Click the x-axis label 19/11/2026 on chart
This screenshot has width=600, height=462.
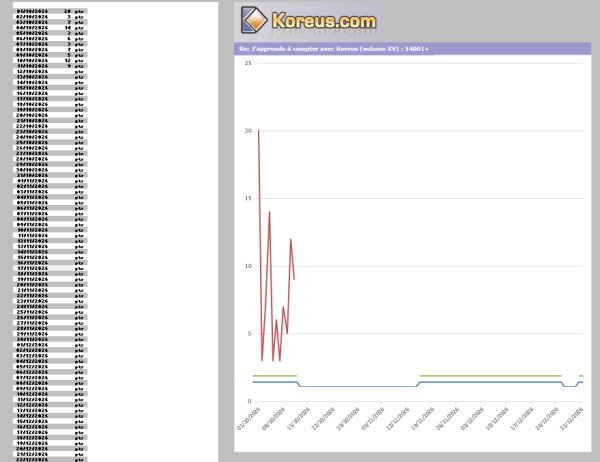pos(423,418)
